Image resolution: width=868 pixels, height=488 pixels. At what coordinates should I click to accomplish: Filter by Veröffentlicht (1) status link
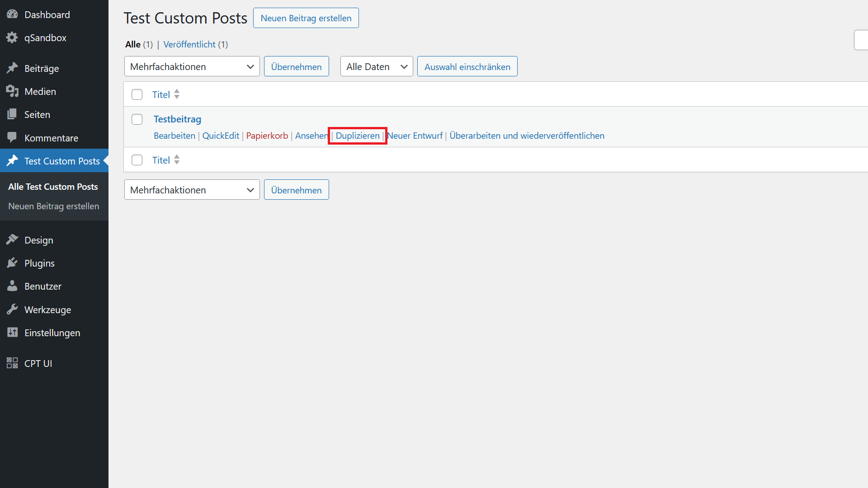pos(196,44)
